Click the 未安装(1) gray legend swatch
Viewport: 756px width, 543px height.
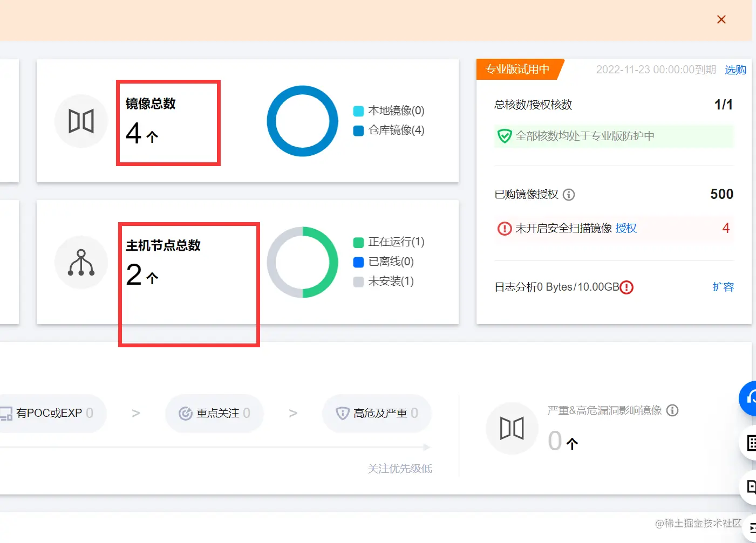click(358, 281)
